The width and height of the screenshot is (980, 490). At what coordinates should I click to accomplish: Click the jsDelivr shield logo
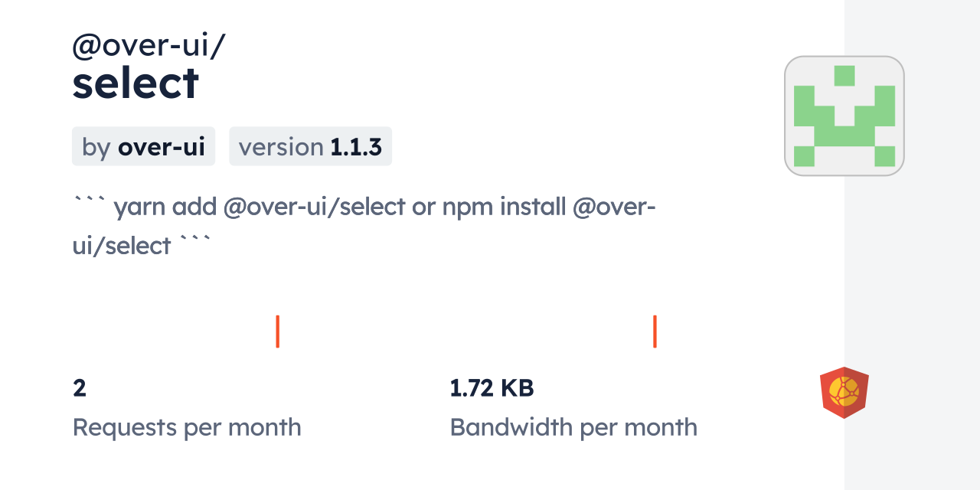pos(844,392)
